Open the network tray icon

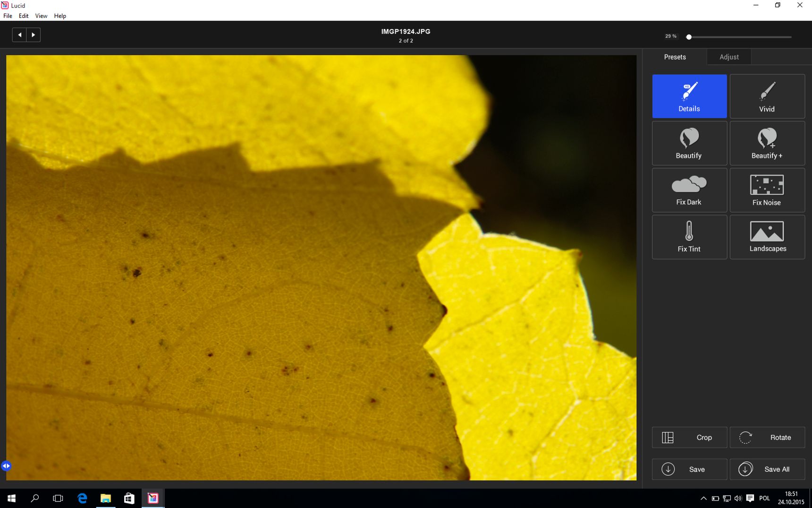pos(727,498)
